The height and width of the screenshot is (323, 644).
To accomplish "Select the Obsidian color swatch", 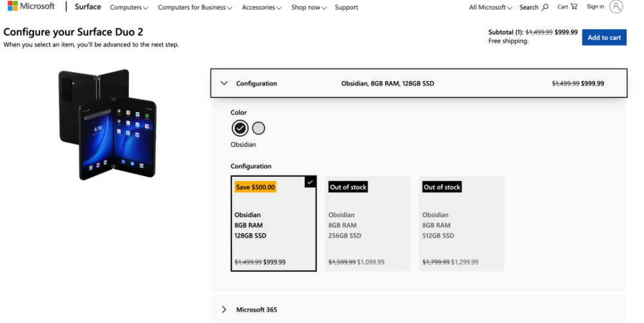I will click(240, 128).
